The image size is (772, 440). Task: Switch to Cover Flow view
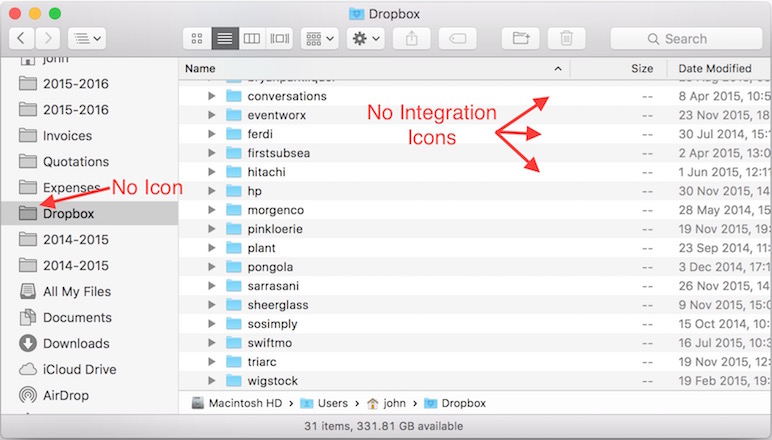coord(280,38)
